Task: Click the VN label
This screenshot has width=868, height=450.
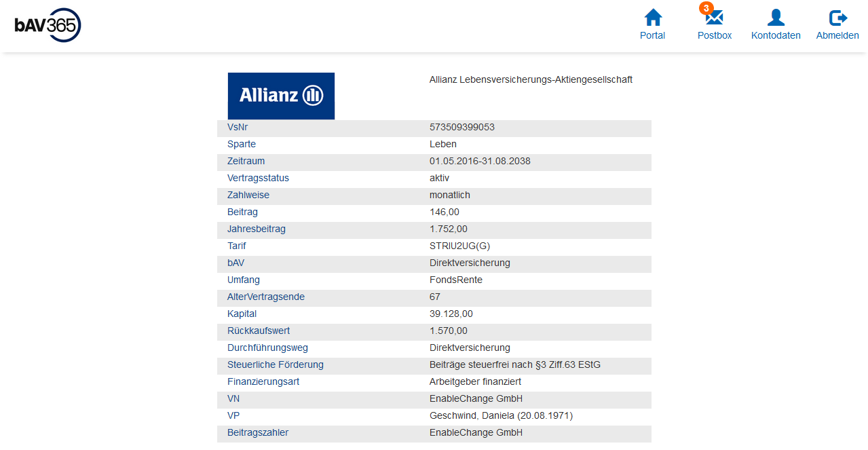Action: click(233, 399)
